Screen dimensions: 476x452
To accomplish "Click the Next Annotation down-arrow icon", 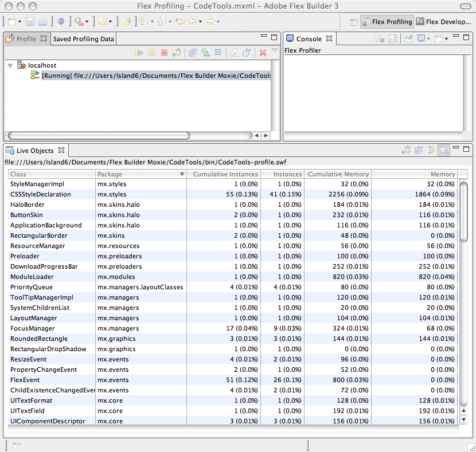I will pos(143,22).
